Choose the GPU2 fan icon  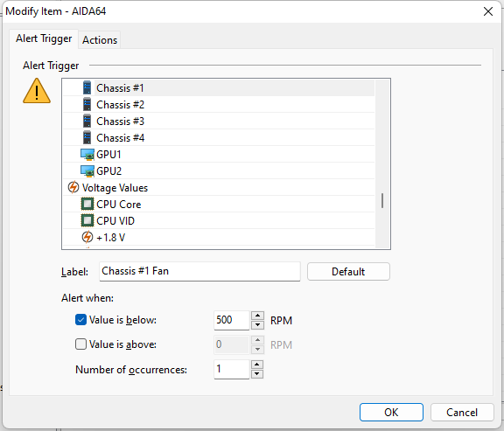click(87, 171)
